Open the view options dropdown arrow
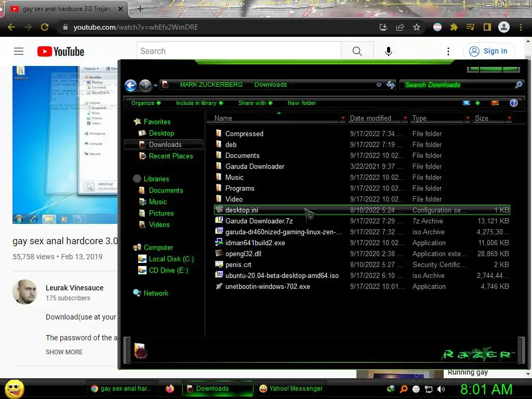 [x=478, y=103]
